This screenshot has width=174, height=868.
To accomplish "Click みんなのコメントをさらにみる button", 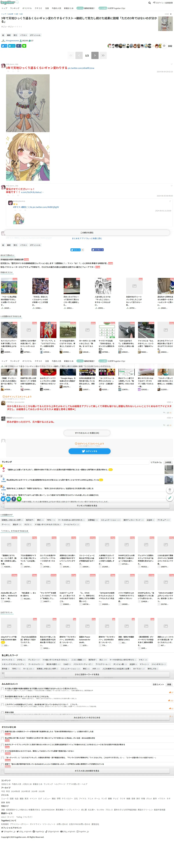I will click(x=87, y=717).
